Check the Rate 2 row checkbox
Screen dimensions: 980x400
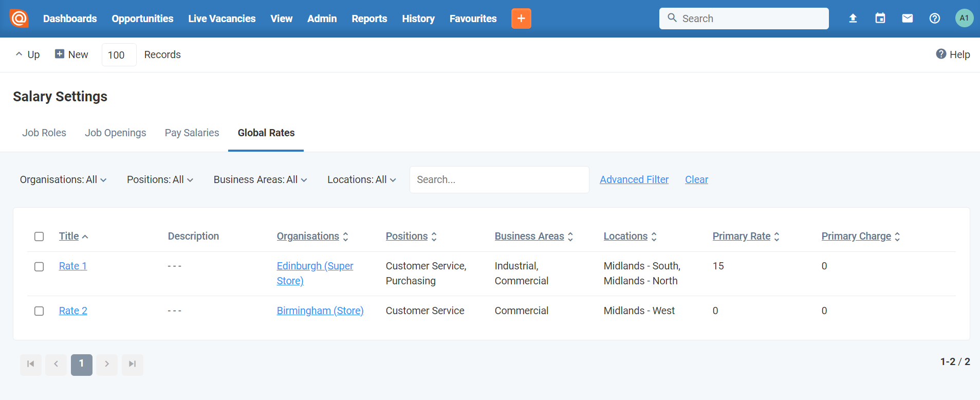pyautogui.click(x=39, y=311)
